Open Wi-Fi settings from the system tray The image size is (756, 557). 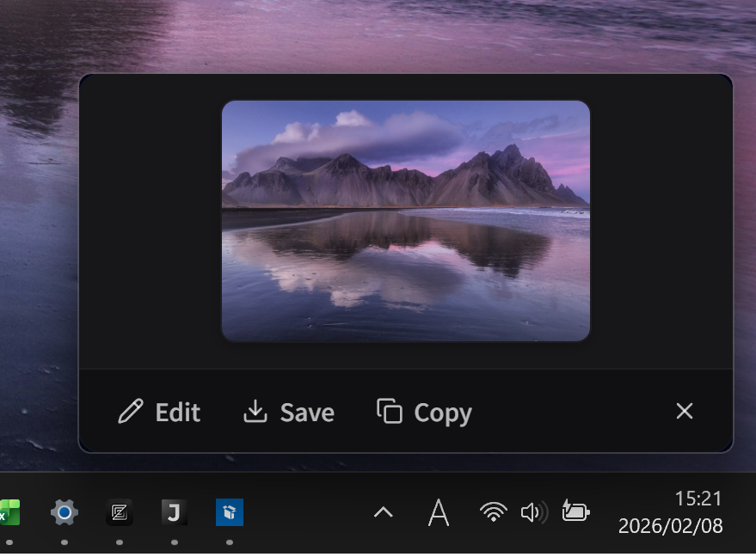pos(492,511)
